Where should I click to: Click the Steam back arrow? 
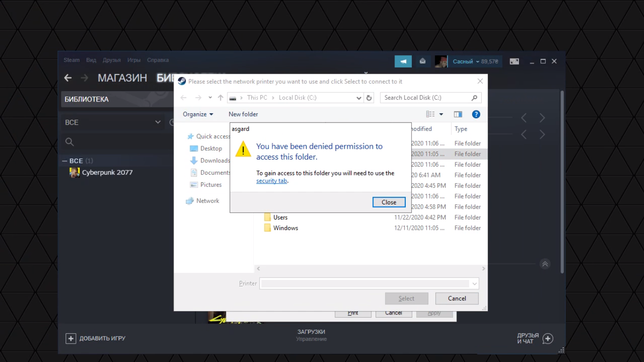68,78
